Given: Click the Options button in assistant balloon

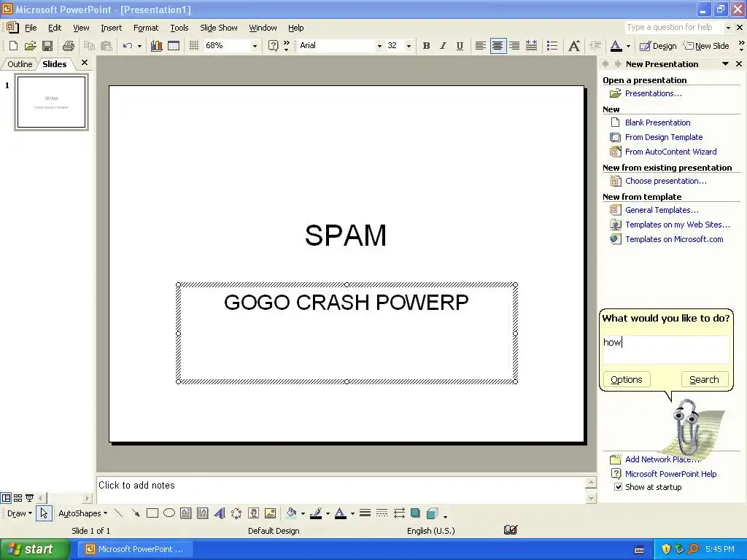Looking at the screenshot, I should [x=627, y=379].
